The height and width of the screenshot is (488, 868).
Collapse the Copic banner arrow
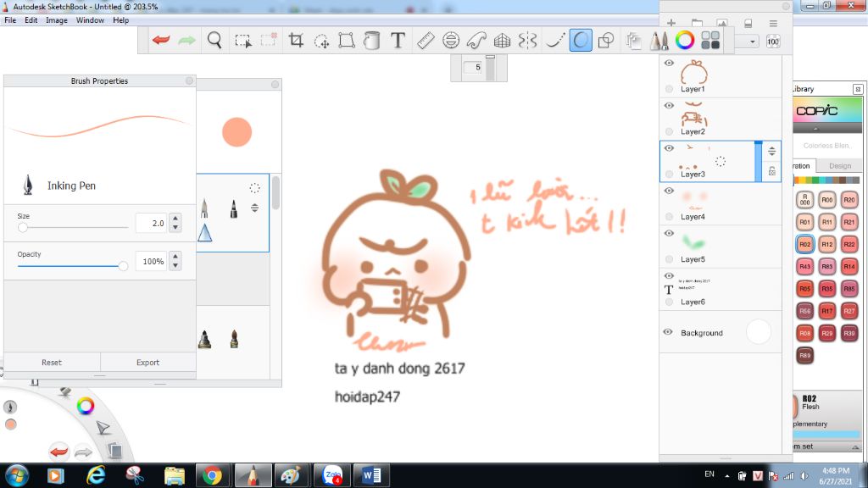815,129
